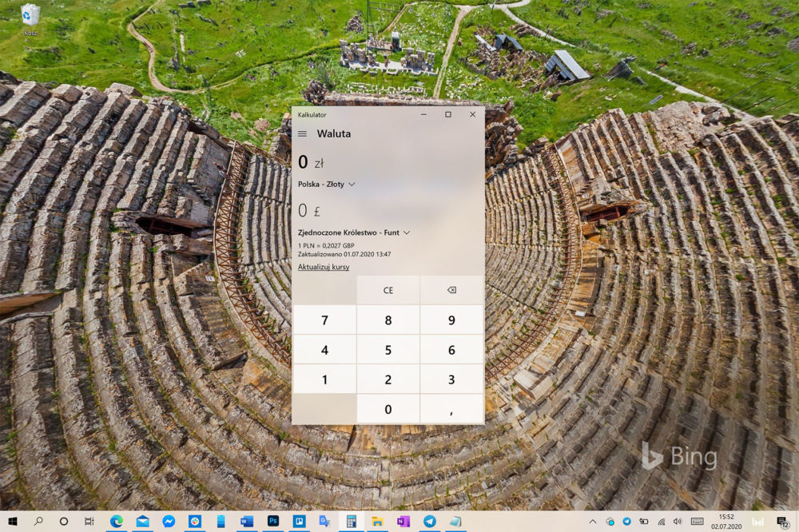Click Telegram icon in system tray
This screenshot has height=532, width=799.
(x=626, y=522)
